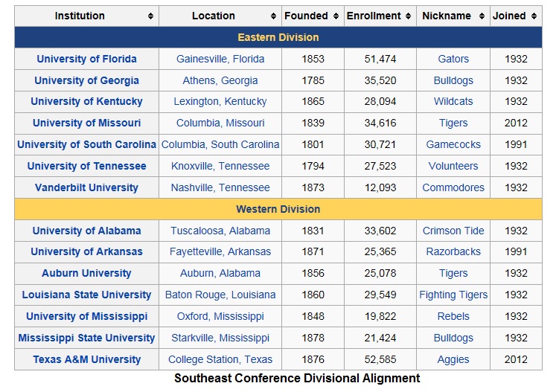Open the Athens, Georgia location link
Viewport: 559px width, 392px height.
pyautogui.click(x=220, y=80)
